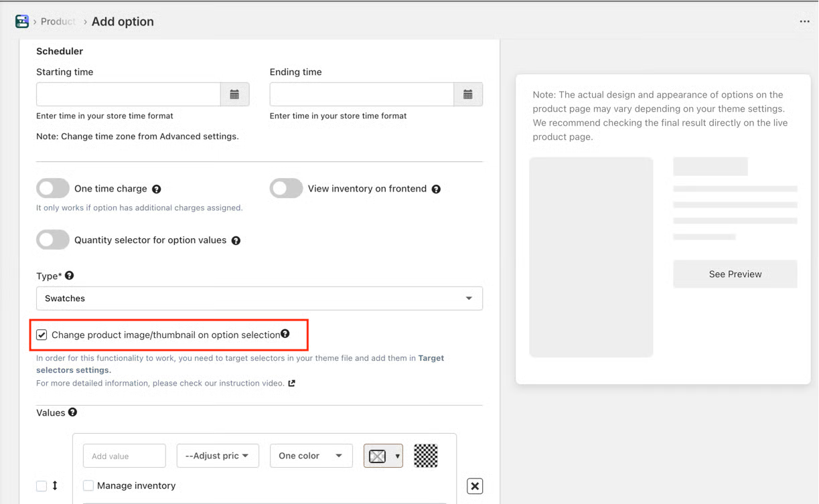Click the app logo icon in breadcrumb
This screenshot has width=819, height=504.
coord(22,21)
